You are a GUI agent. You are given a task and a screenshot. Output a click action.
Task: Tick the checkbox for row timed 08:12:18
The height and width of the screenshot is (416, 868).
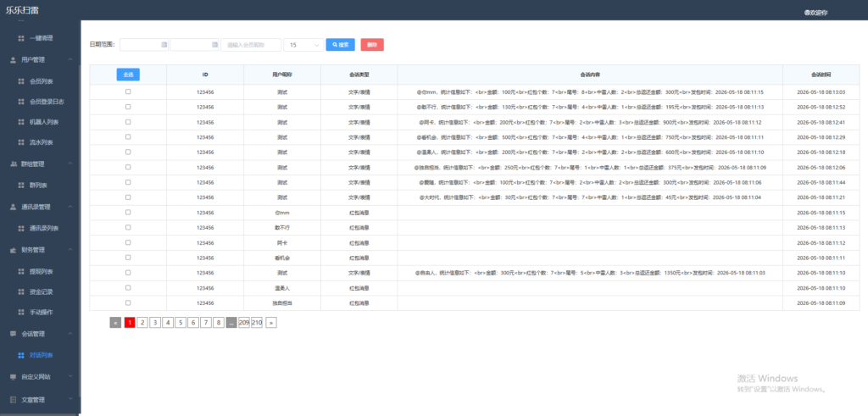tap(128, 153)
